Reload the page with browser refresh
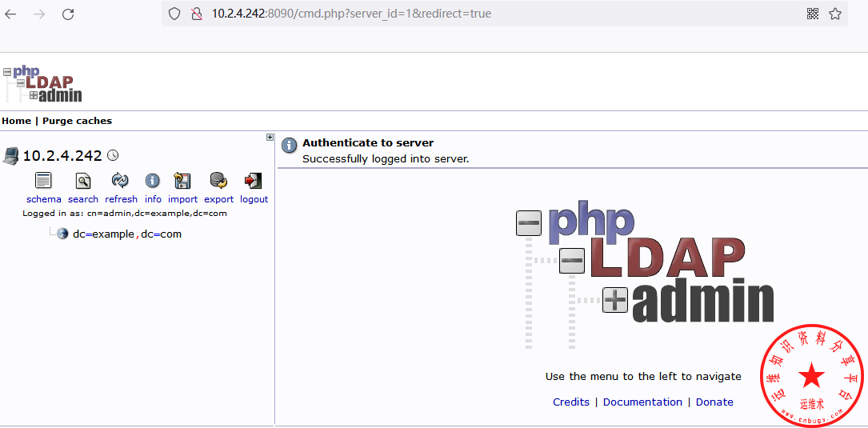This screenshot has width=868, height=428. point(68,14)
